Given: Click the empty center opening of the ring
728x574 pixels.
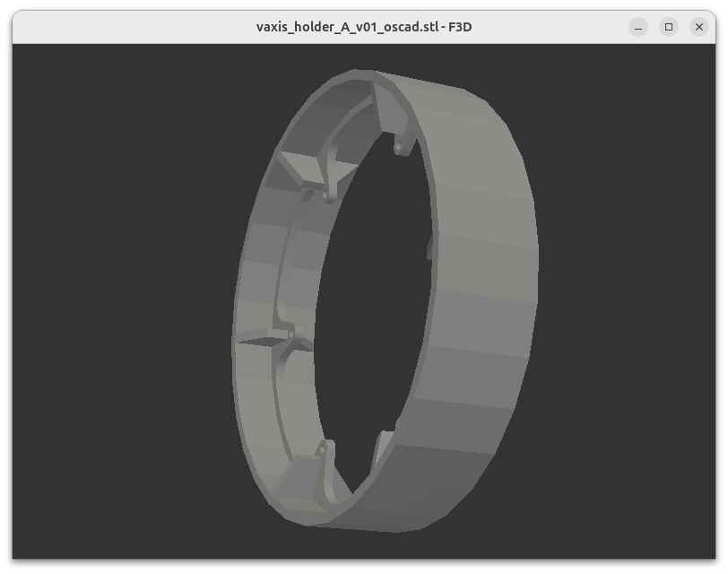Looking at the screenshot, I should [368, 296].
